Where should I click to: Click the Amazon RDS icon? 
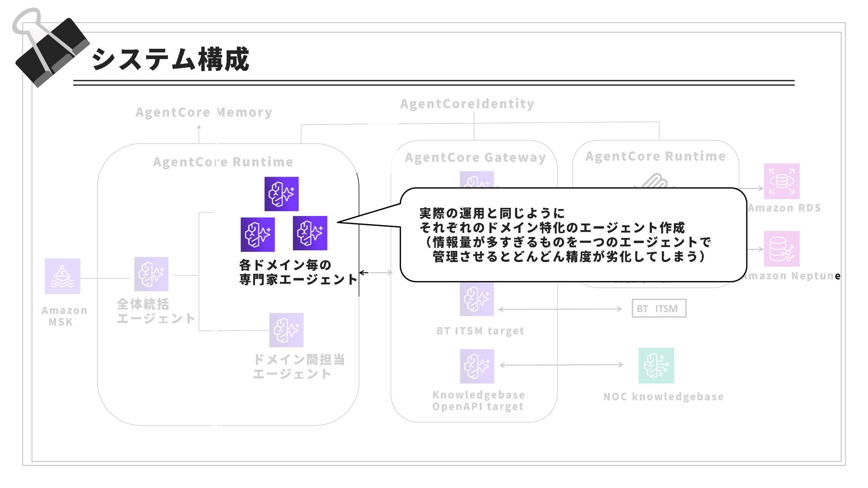tap(781, 181)
